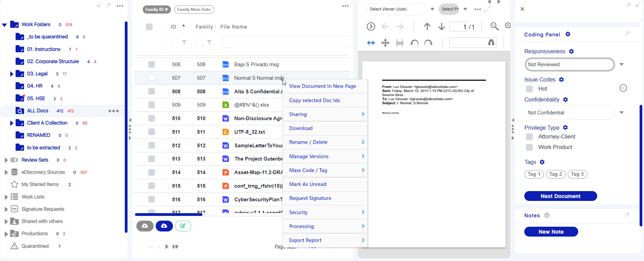
Task: Go back with viewer left arrow
Action: click(385, 26)
